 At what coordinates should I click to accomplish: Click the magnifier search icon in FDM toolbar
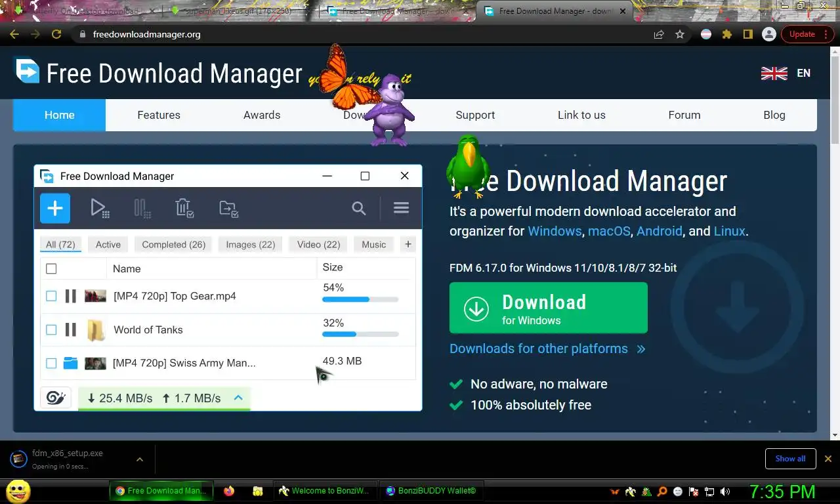pyautogui.click(x=358, y=208)
